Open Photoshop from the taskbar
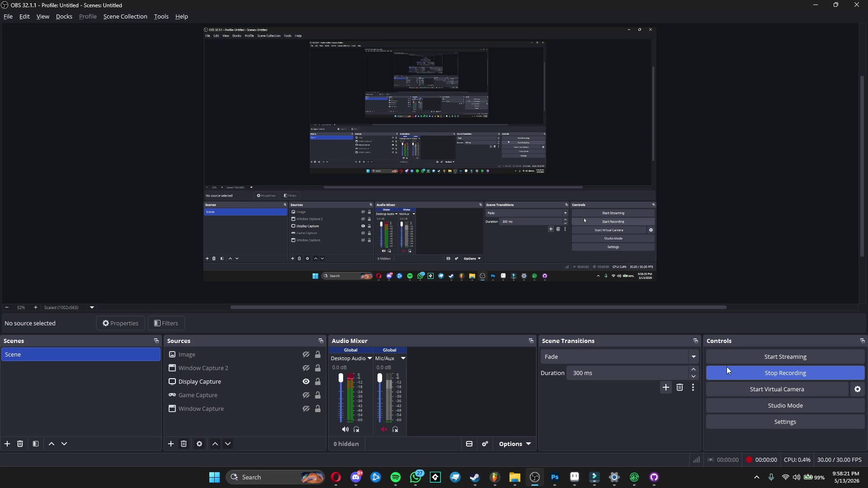Viewport: 868px width, 488px height. [x=555, y=477]
